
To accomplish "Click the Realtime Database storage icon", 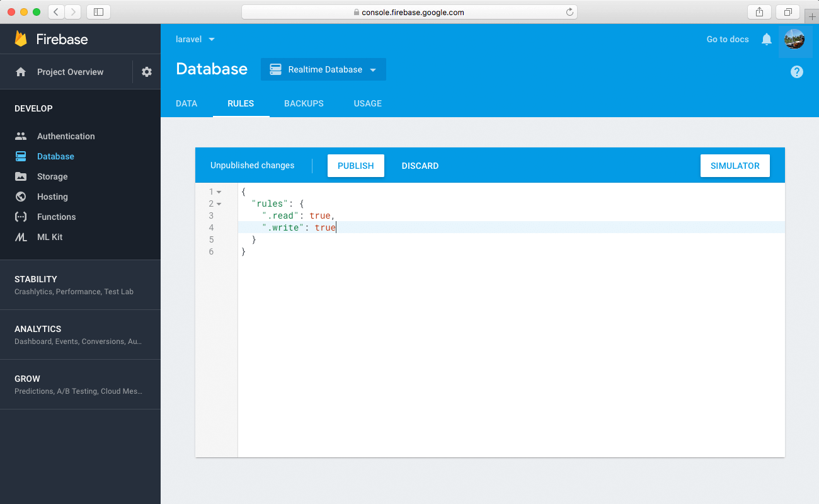I will click(x=275, y=69).
